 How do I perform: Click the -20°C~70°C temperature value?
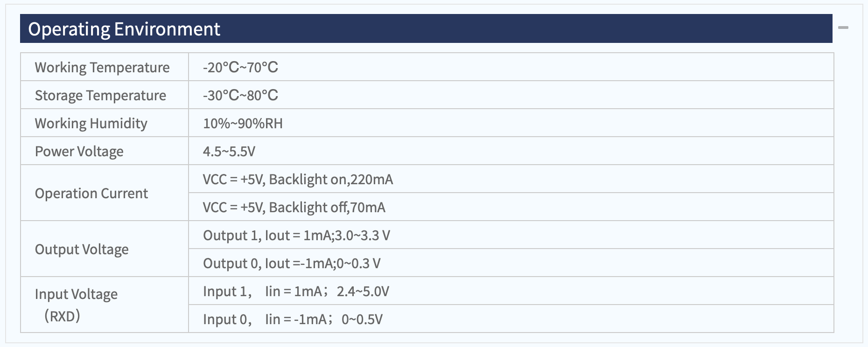(240, 67)
